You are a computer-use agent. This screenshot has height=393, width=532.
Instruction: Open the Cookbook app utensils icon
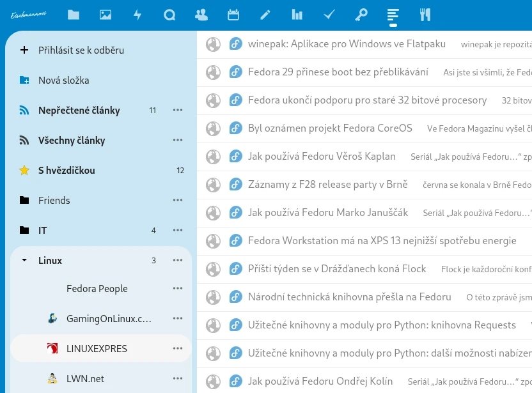(425, 14)
